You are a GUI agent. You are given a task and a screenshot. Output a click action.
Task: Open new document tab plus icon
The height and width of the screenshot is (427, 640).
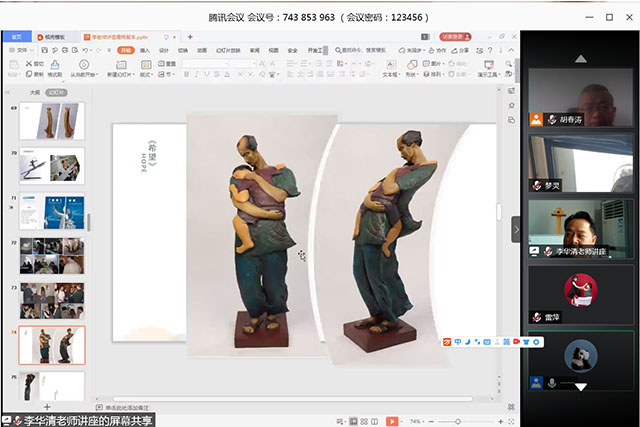(190, 37)
